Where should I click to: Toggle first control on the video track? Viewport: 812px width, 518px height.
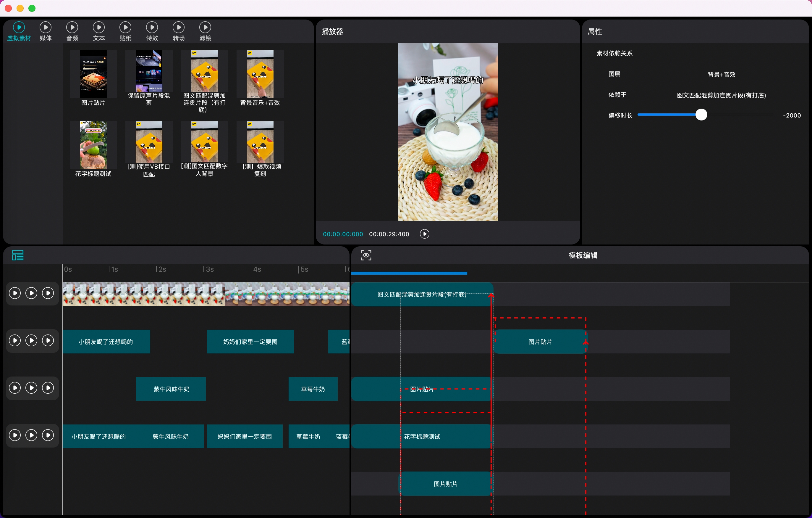(x=15, y=293)
